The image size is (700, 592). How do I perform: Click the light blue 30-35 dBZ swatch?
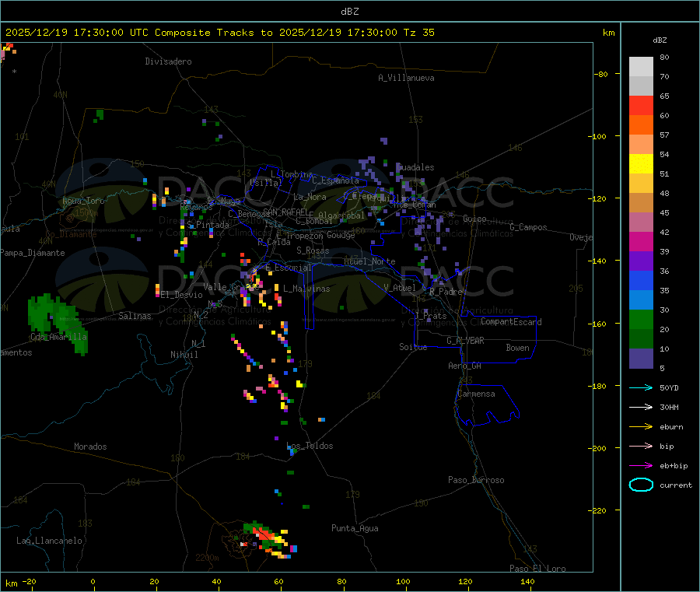click(x=641, y=300)
